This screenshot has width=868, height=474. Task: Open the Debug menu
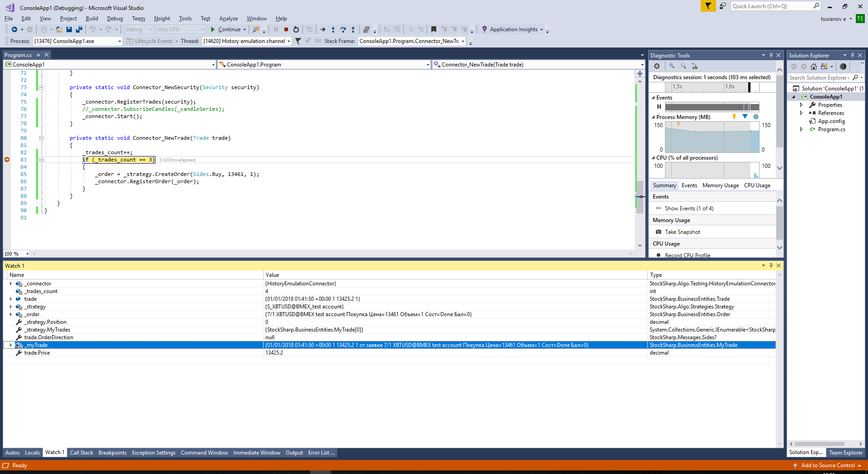click(x=115, y=19)
